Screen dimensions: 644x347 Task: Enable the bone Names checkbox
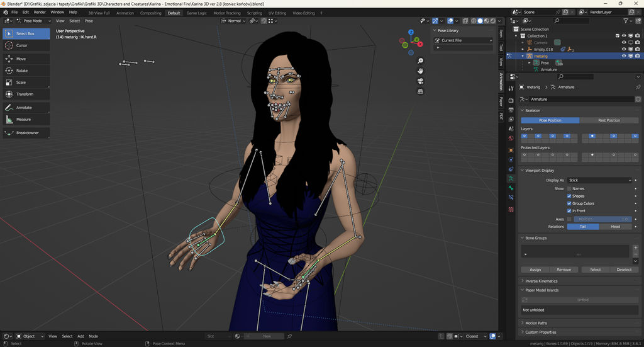point(569,188)
